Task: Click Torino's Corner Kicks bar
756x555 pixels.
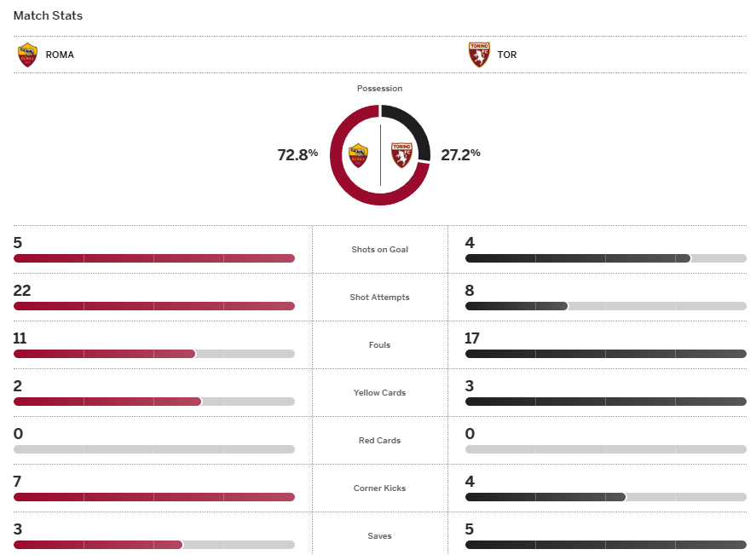Action: click(x=606, y=497)
